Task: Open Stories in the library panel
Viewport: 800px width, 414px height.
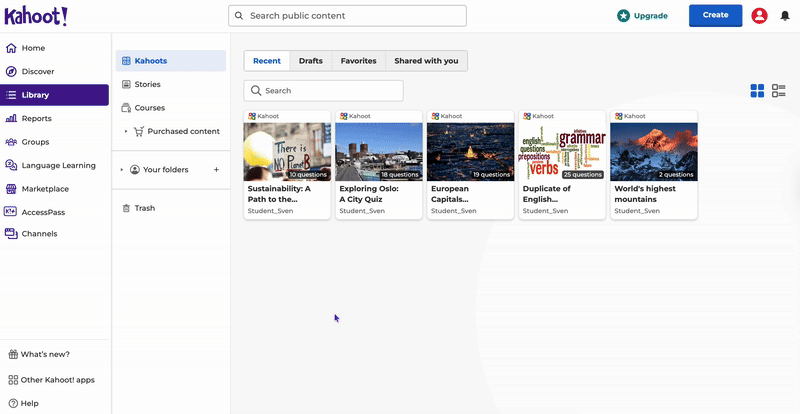Action: click(147, 85)
